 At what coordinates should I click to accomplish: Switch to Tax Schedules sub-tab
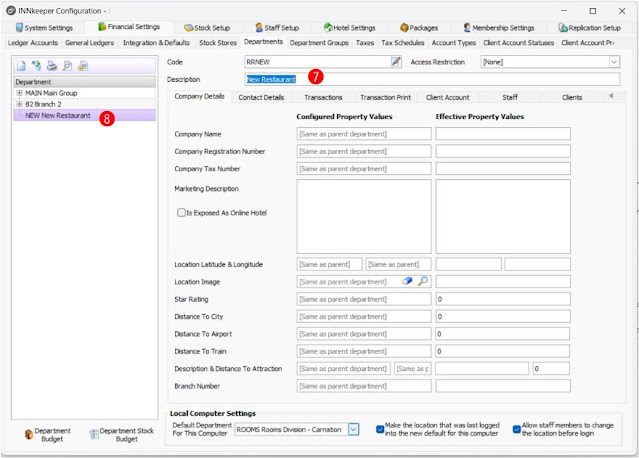(x=403, y=43)
